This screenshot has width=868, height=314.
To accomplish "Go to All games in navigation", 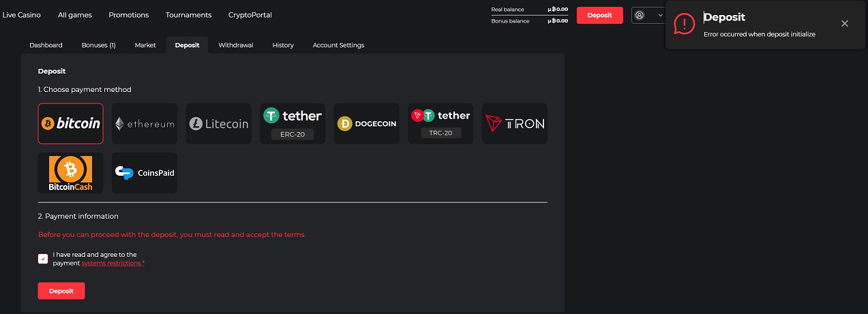I will pyautogui.click(x=75, y=15).
